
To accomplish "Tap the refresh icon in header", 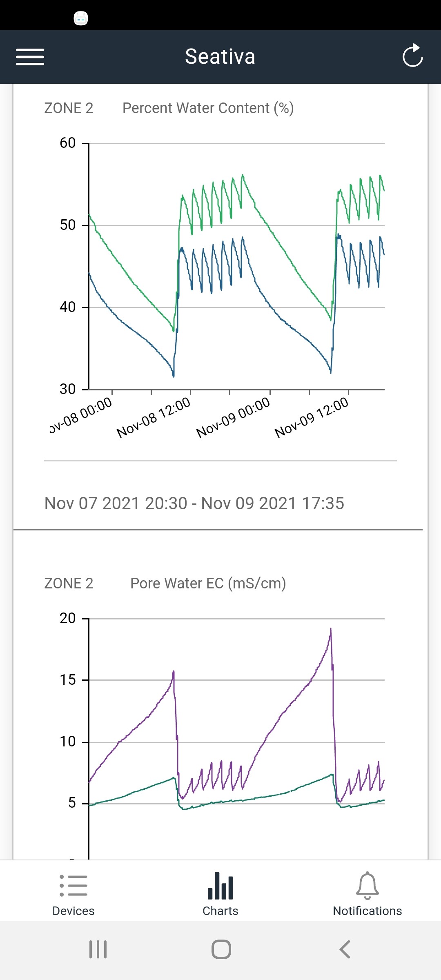I will pyautogui.click(x=412, y=56).
